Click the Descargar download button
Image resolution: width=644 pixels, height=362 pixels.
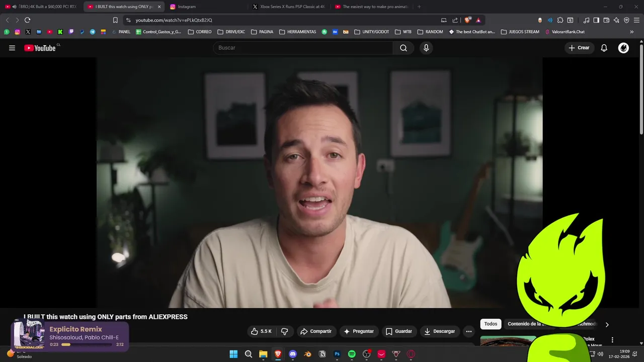click(x=440, y=331)
